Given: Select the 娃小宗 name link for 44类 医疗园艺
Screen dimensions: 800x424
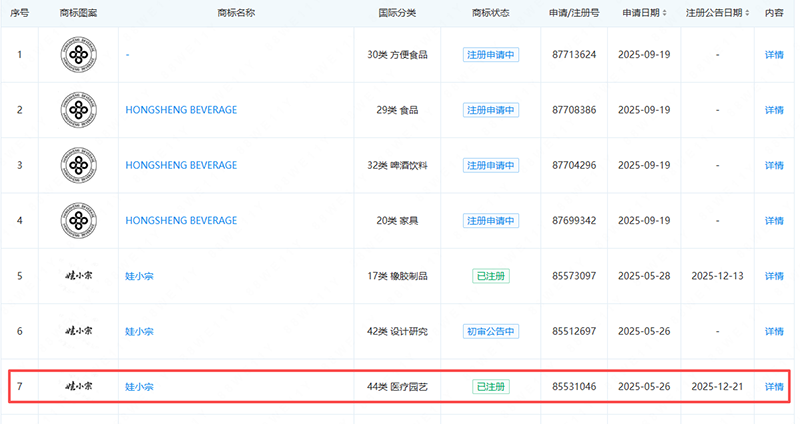Looking at the screenshot, I should (x=139, y=386).
